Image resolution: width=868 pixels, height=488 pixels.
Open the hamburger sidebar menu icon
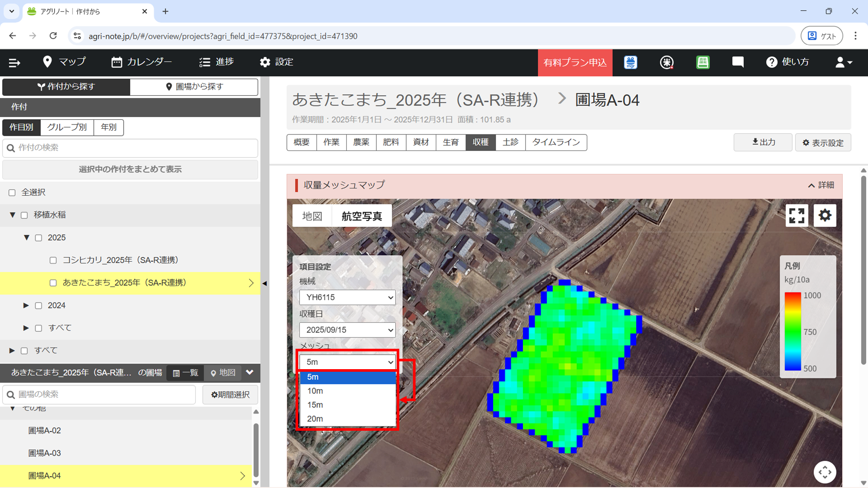[x=14, y=62]
